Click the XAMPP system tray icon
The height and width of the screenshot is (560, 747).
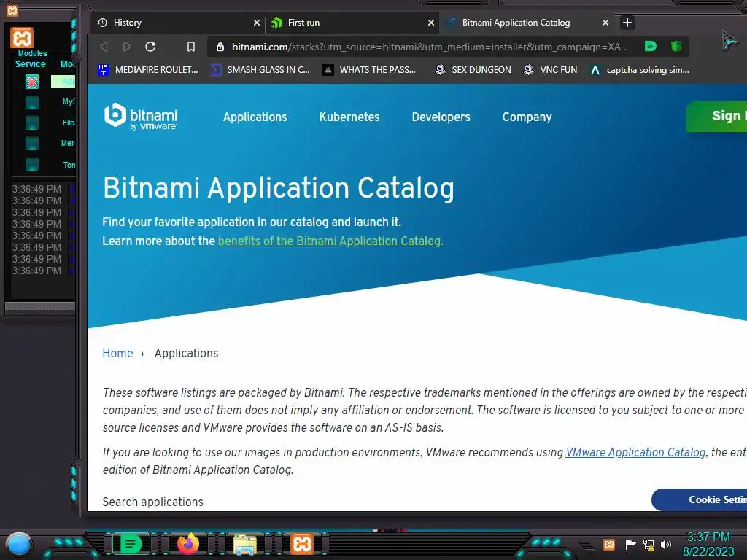click(609, 544)
